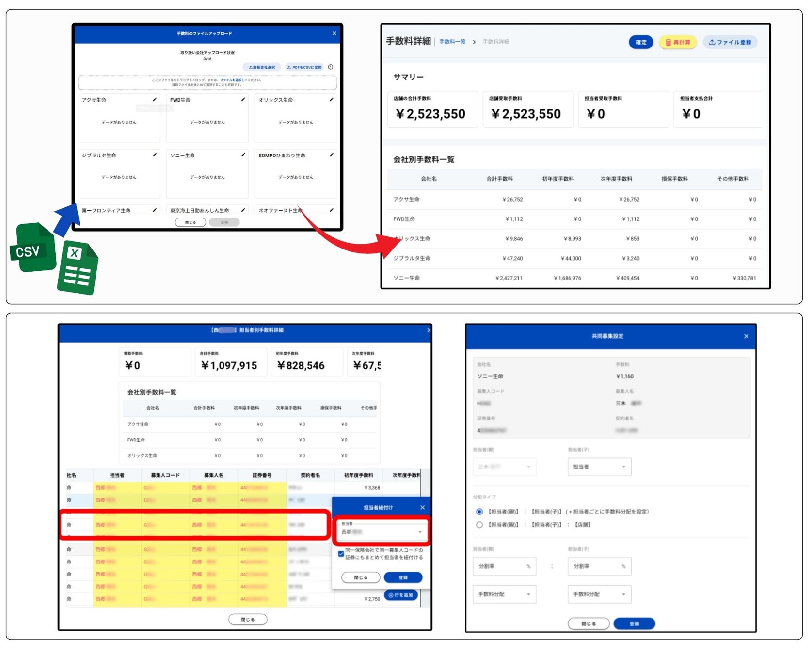Viewport: 812px width, 654px height.
Task: Open 手数料一覧 breadcrumb link
Action: tap(452, 42)
